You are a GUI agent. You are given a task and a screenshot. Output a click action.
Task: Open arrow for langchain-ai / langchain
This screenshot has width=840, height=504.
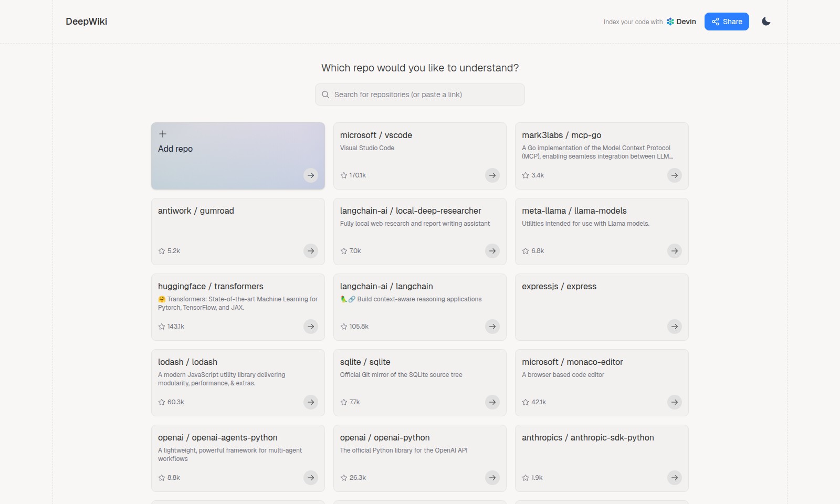pyautogui.click(x=492, y=327)
